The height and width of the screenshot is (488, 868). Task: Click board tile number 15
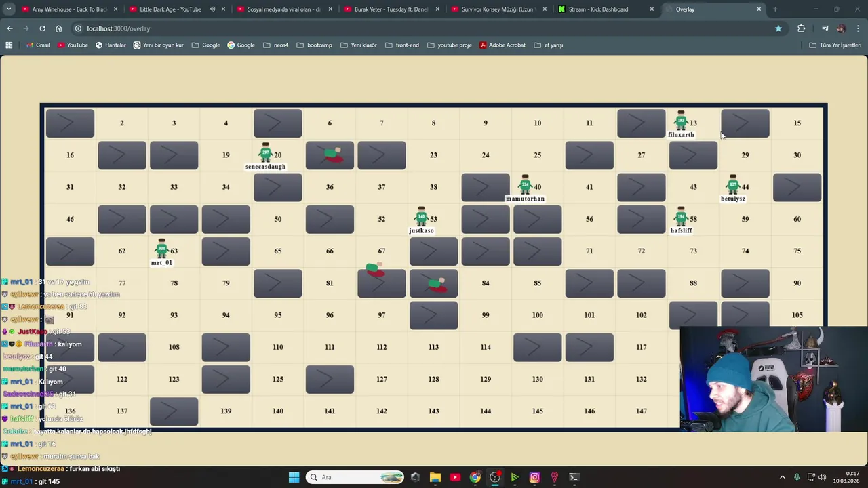[x=797, y=123]
